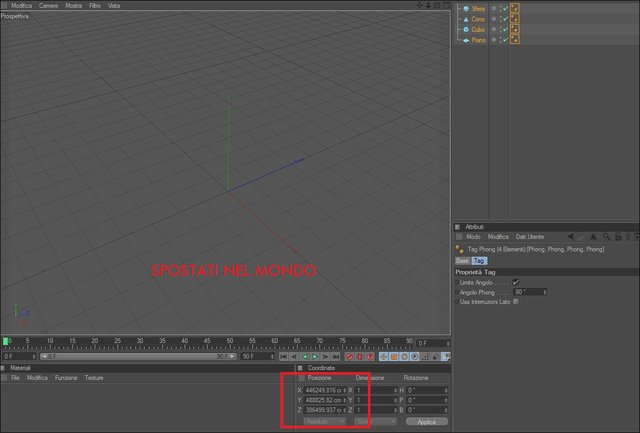Click the Piano plane object icon
Image resolution: width=640 pixels, height=433 pixels.
pyautogui.click(x=466, y=40)
